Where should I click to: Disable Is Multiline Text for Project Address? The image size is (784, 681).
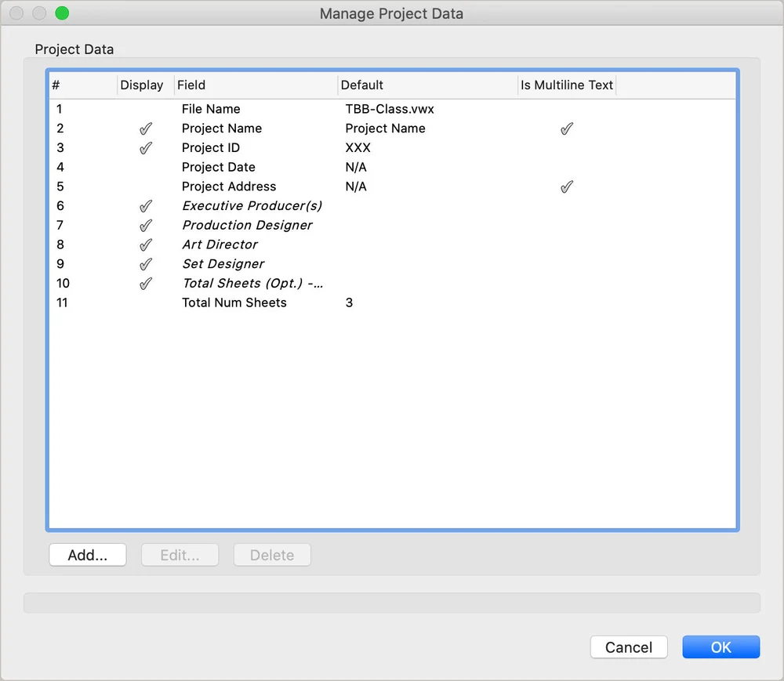(x=566, y=187)
